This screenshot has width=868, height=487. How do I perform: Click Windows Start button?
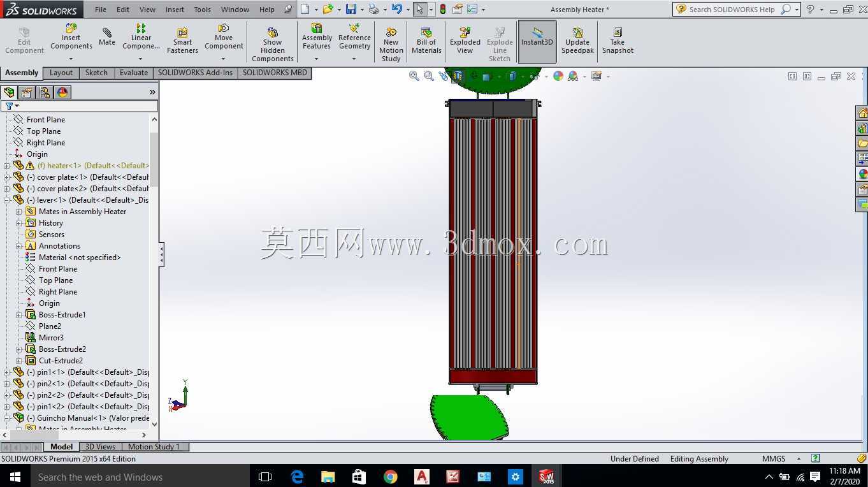point(15,477)
